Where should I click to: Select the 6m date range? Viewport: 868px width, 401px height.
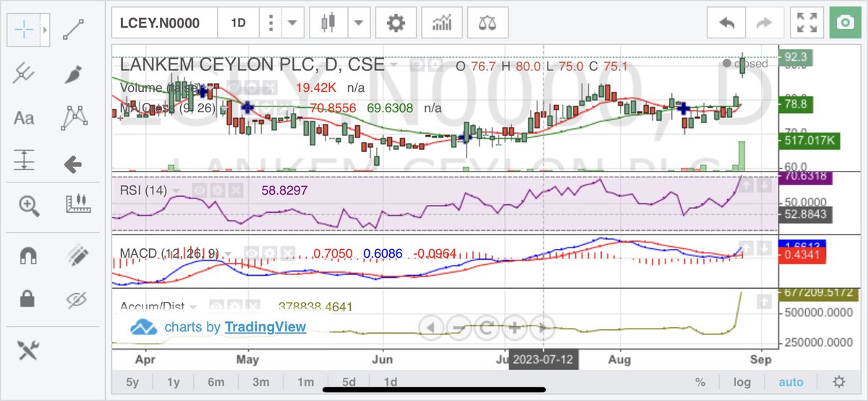(216, 382)
